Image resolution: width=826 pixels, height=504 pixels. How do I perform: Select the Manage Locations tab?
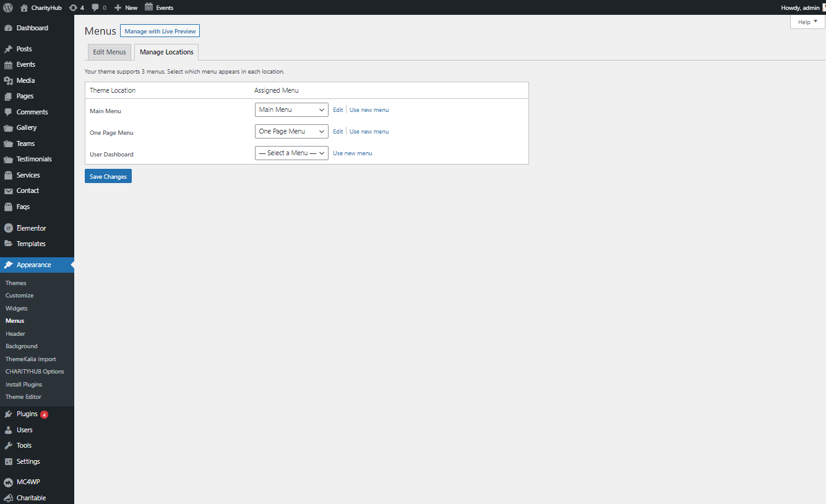click(x=166, y=52)
